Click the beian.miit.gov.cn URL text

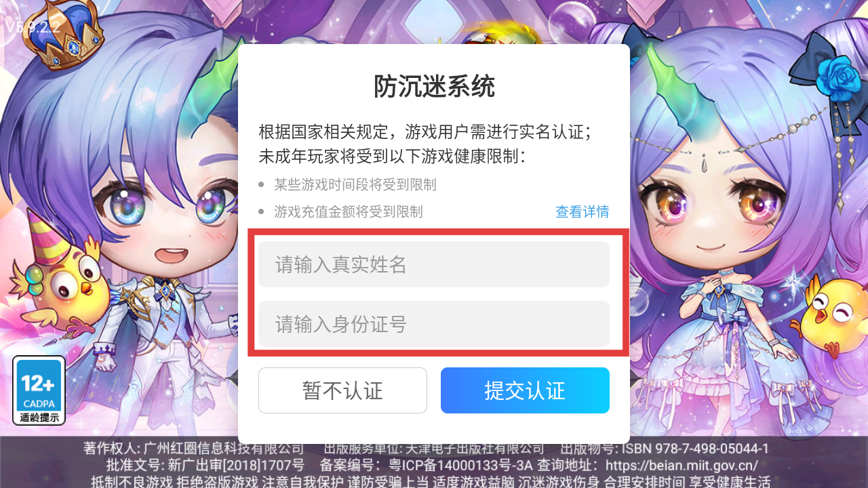click(682, 466)
